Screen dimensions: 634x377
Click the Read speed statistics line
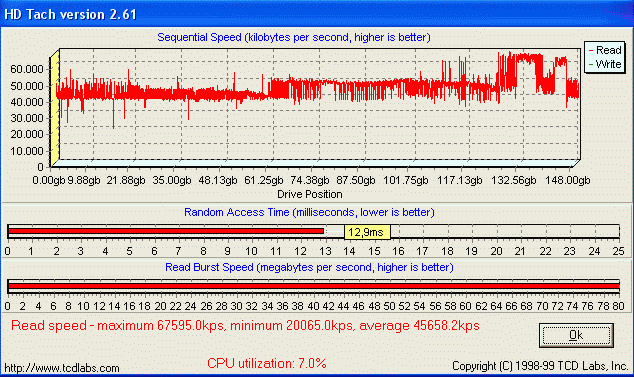[245, 326]
